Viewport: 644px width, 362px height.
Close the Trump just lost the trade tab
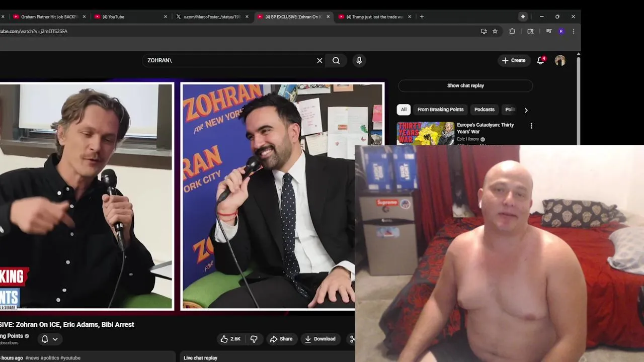point(410,17)
